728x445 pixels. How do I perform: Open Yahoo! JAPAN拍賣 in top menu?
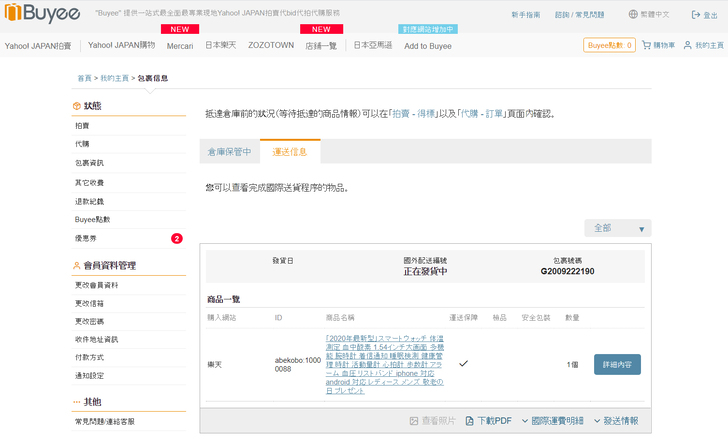pos(38,46)
